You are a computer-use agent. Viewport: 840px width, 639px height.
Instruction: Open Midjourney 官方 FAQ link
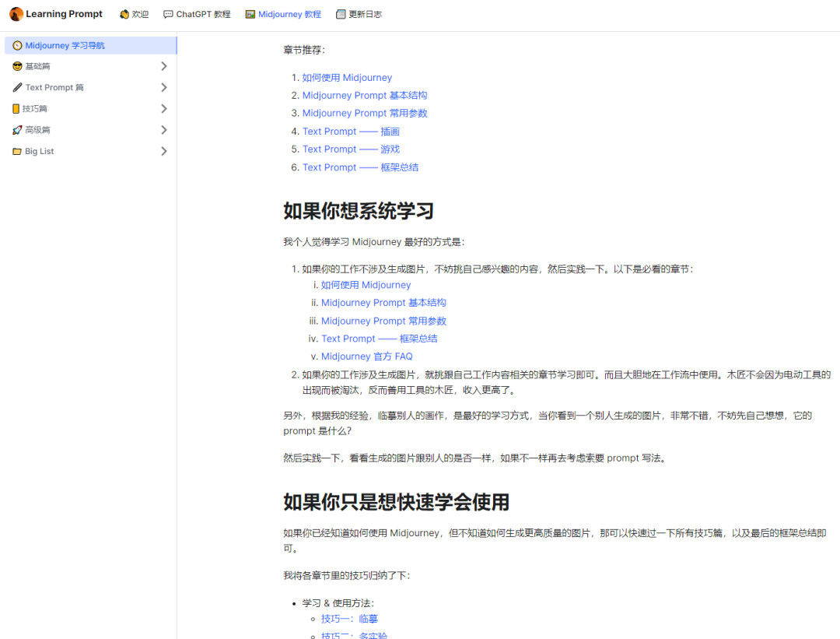point(367,356)
